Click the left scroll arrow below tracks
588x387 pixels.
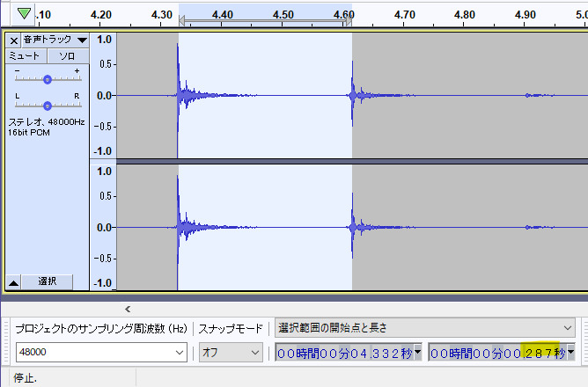coord(128,308)
